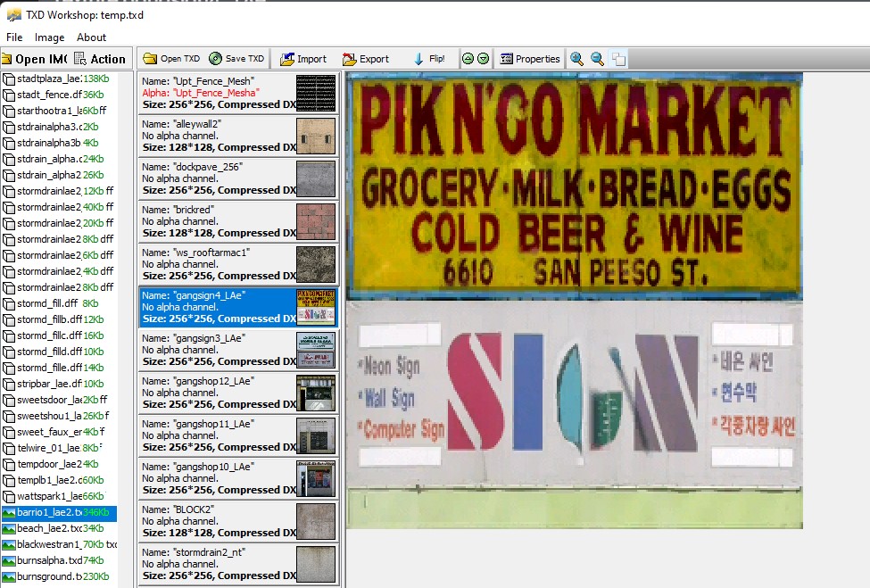
Task: Select the Upt_Fence_Mesh texture entry
Action: 238,93
